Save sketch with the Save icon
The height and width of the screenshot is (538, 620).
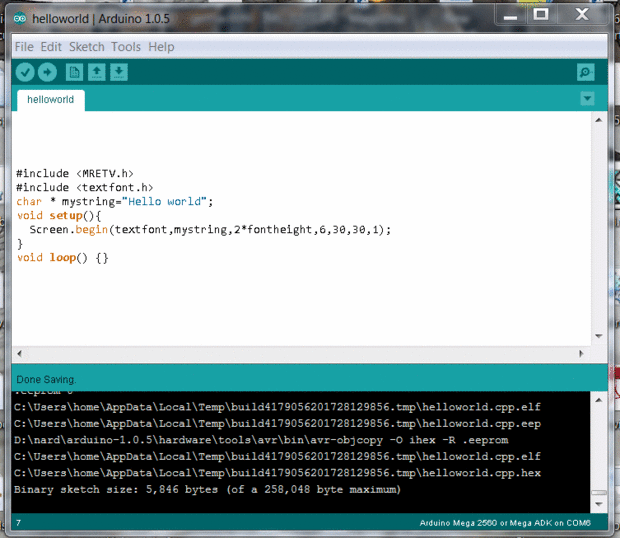pos(119,72)
